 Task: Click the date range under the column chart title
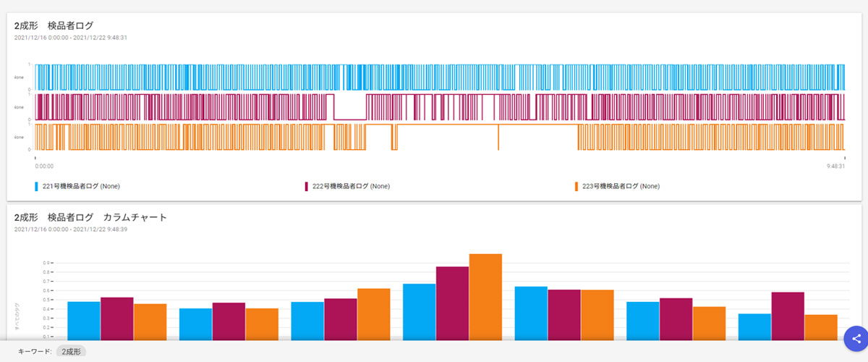[x=71, y=229]
